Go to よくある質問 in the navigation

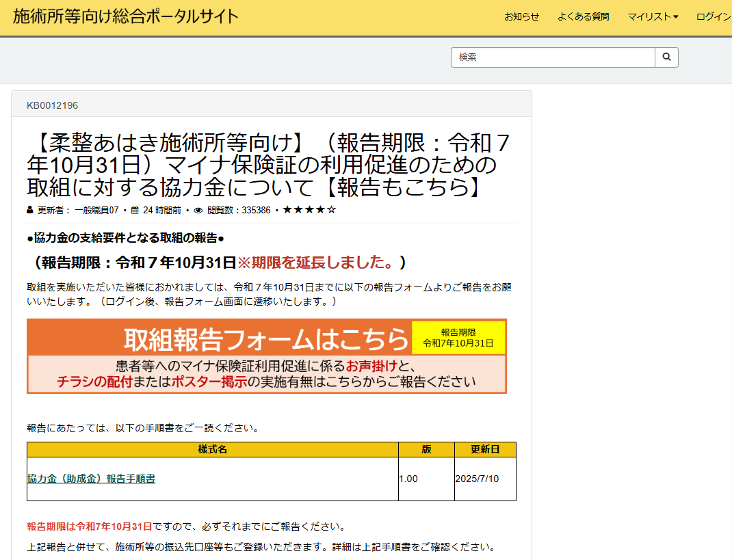(583, 17)
